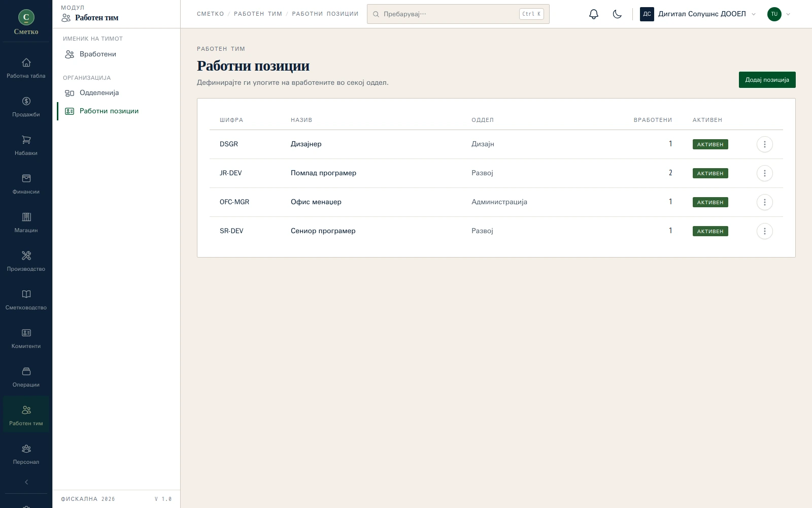Focus the Пребарувај search field
The width and height of the screenshot is (812, 508).
pyautogui.click(x=458, y=14)
